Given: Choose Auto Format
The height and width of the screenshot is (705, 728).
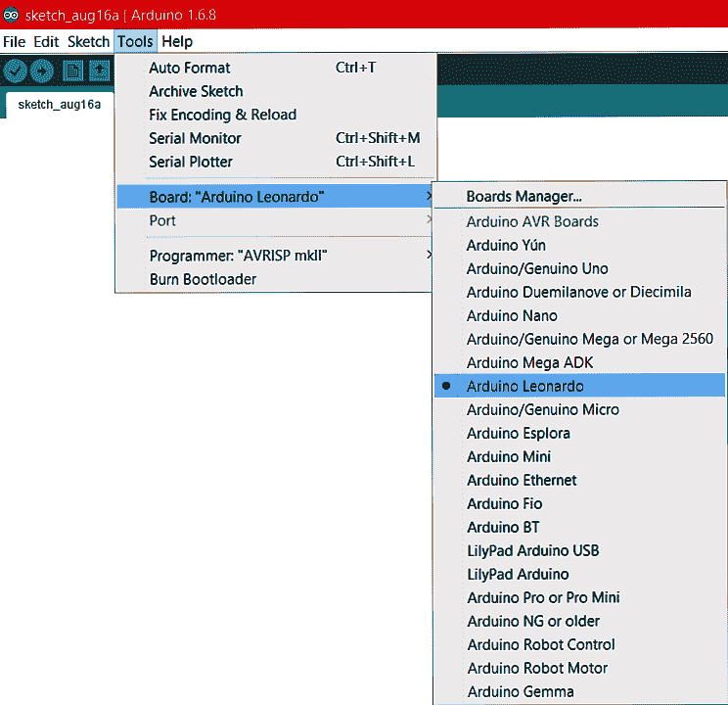Looking at the screenshot, I should (x=275, y=68).
